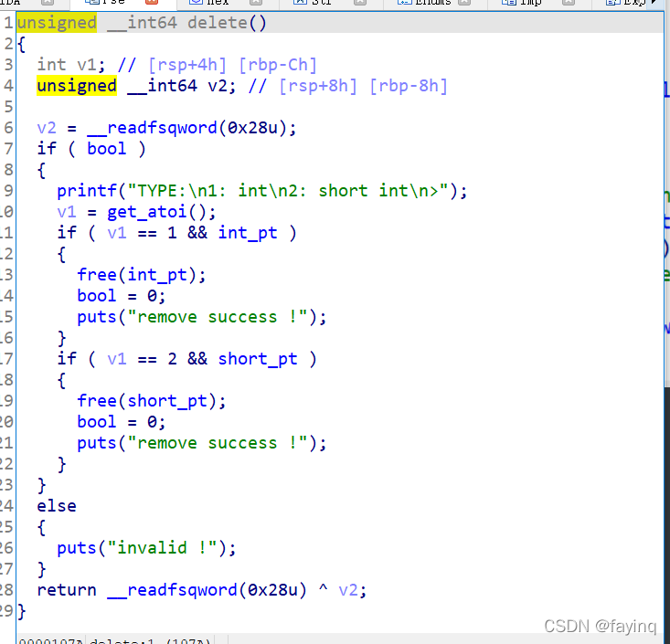Screen dimensions: 670x644
Task: Click the delete() function name
Action: 227,23
